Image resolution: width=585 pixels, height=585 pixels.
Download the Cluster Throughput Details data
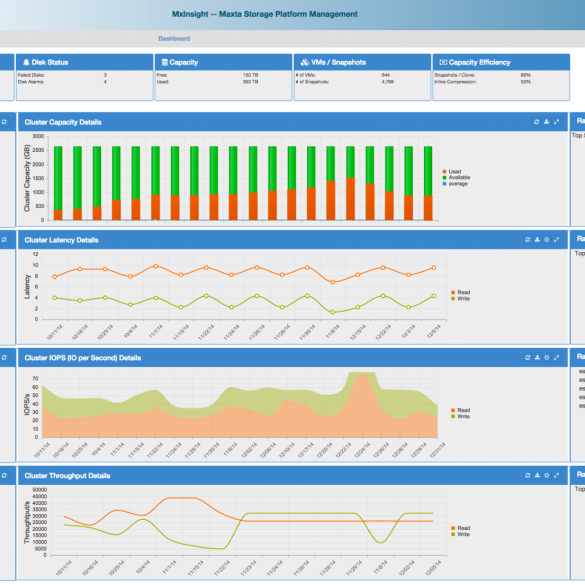pyautogui.click(x=537, y=475)
